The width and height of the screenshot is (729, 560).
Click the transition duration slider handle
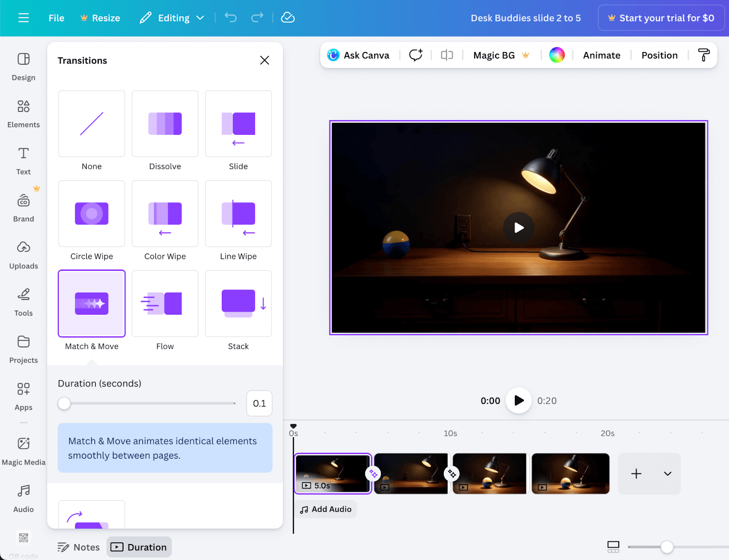64,403
